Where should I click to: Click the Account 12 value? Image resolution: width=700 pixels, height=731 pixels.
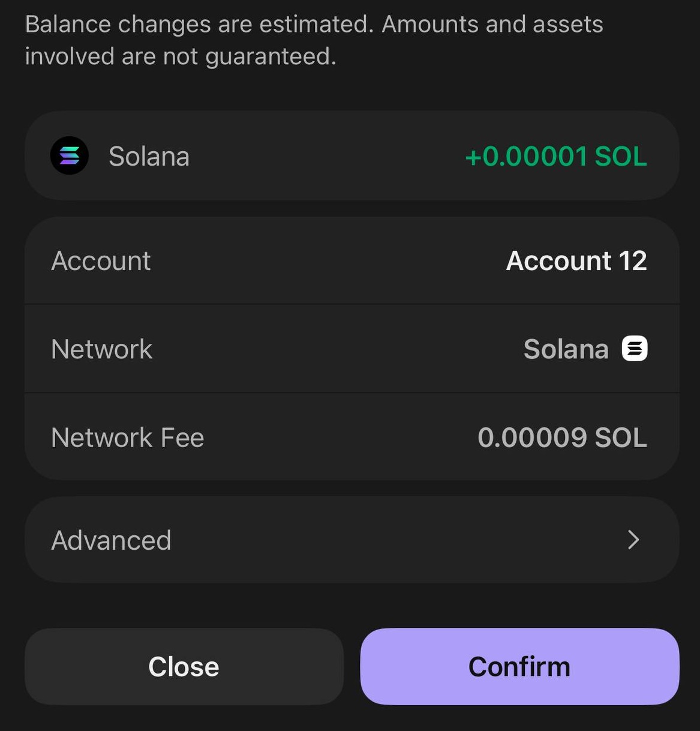[576, 261]
